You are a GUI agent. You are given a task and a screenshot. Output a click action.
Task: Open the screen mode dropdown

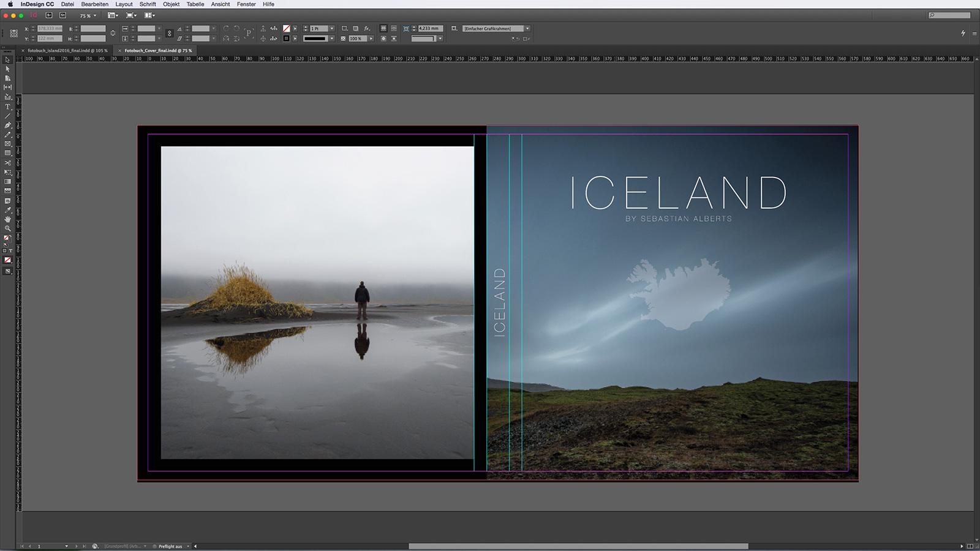tap(132, 15)
